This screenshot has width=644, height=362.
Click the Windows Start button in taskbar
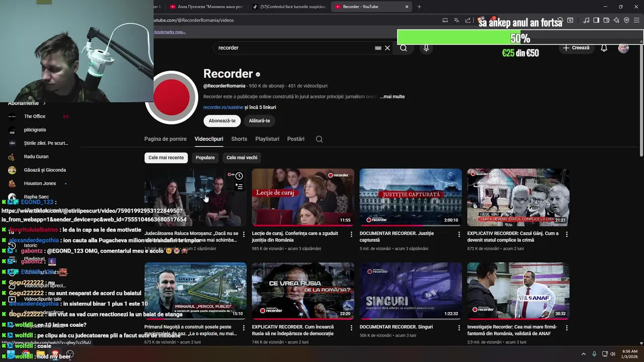pos(11,354)
